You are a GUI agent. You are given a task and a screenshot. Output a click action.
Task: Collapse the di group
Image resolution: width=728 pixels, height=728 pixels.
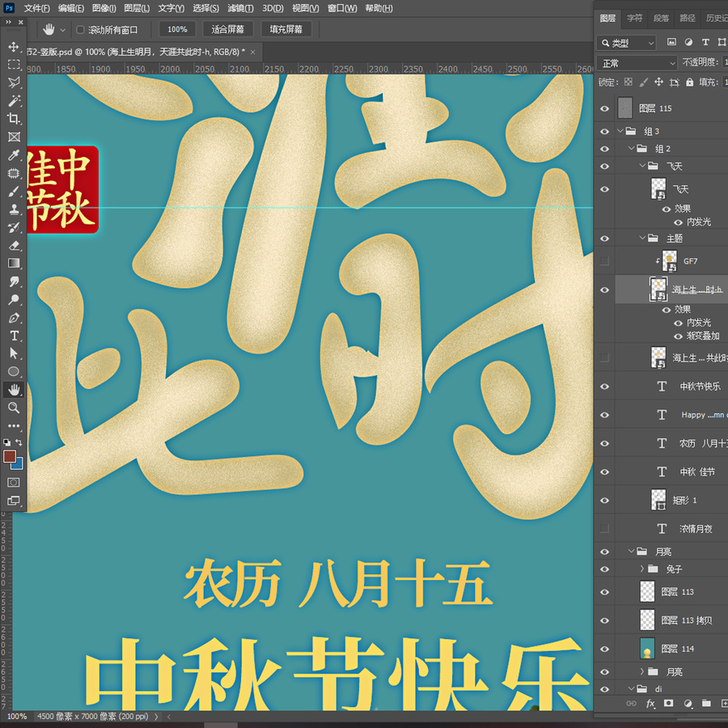(632, 688)
